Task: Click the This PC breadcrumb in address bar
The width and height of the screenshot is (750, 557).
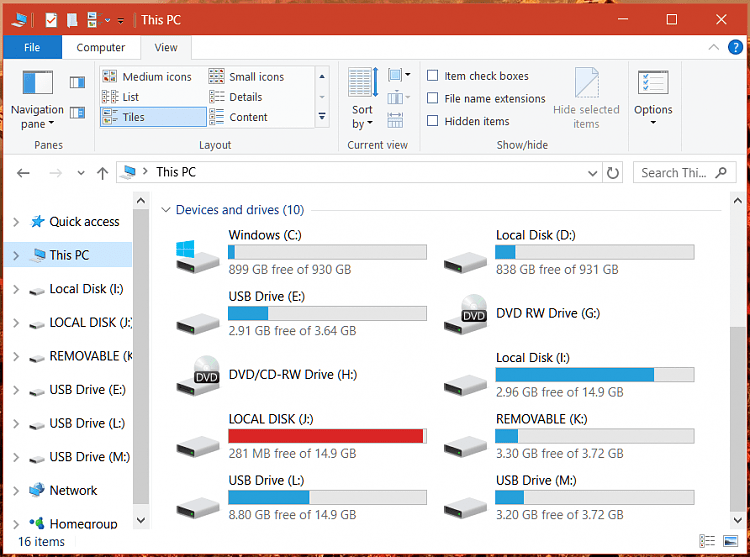Action: tap(176, 173)
